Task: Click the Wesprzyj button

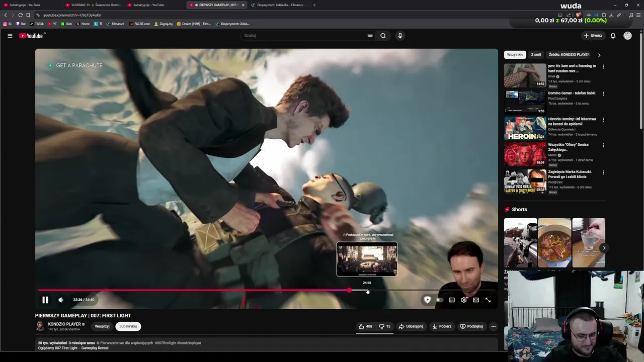Action: click(x=102, y=326)
